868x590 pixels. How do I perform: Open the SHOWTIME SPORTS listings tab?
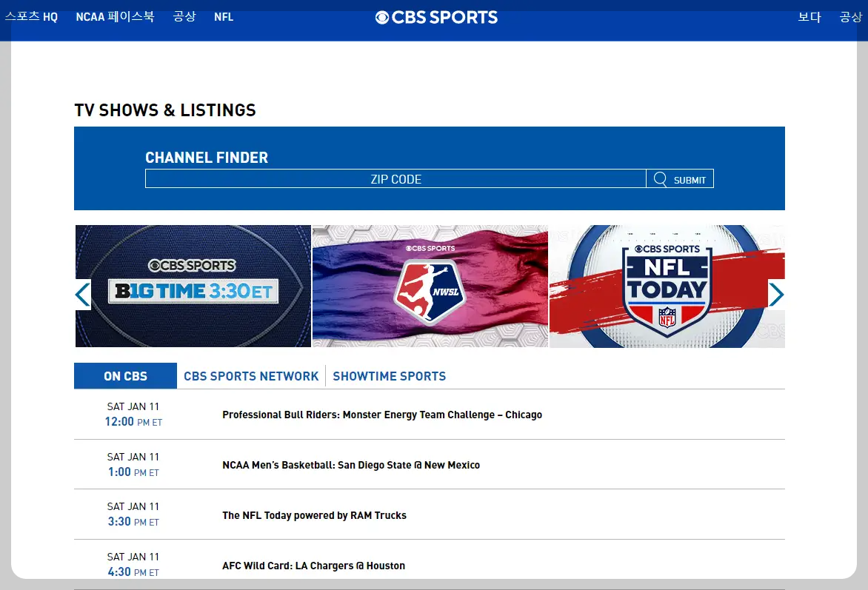pos(390,376)
